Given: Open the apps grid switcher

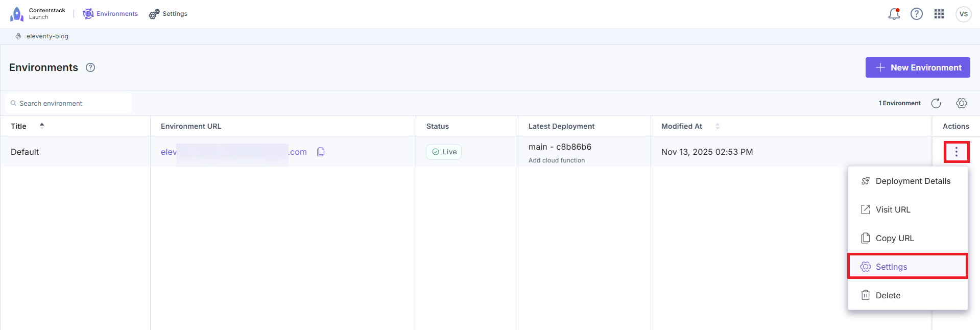Looking at the screenshot, I should coord(939,14).
